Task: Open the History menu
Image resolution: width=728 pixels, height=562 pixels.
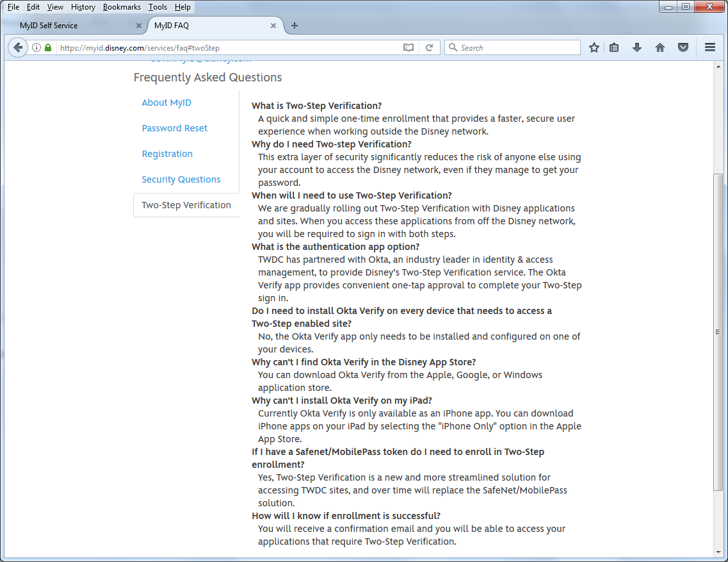Action: click(x=83, y=7)
